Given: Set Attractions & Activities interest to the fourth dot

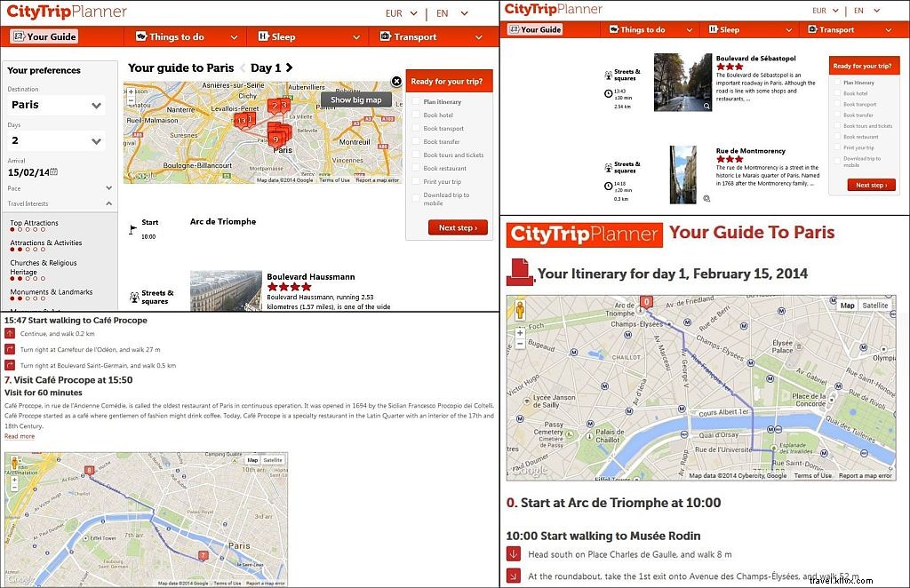Looking at the screenshot, I should [36, 250].
